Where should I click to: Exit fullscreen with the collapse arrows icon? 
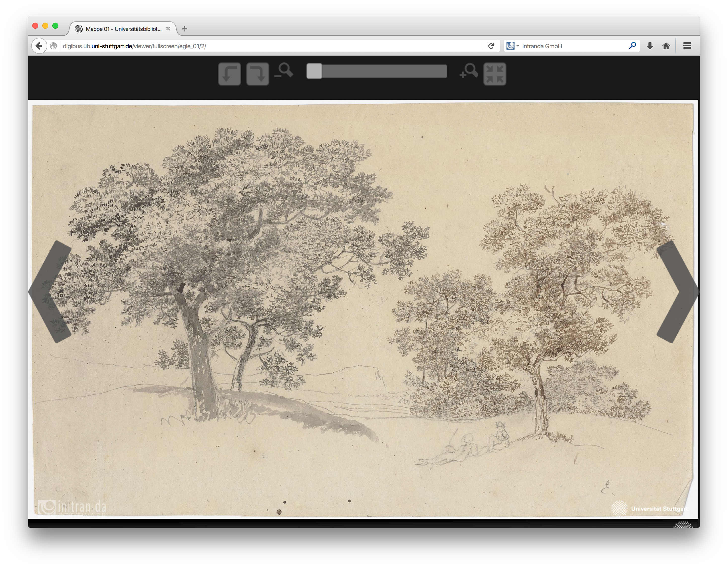pos(495,74)
